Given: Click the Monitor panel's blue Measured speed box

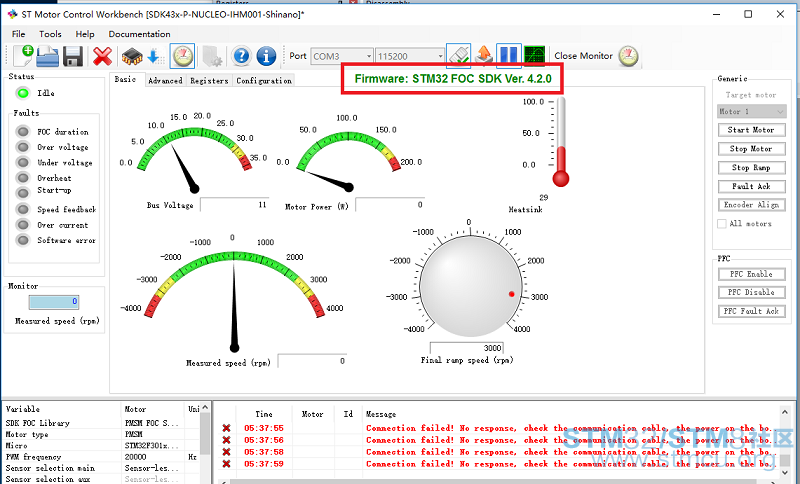Looking at the screenshot, I should 54,302.
